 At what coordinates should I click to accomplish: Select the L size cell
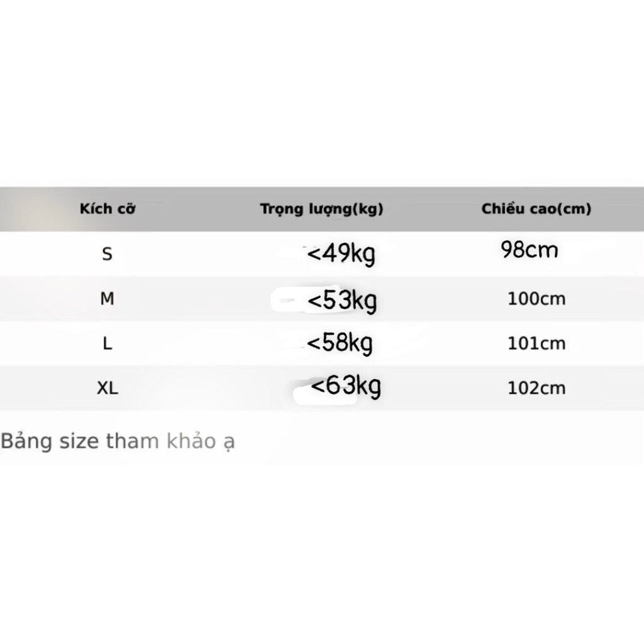(107, 343)
